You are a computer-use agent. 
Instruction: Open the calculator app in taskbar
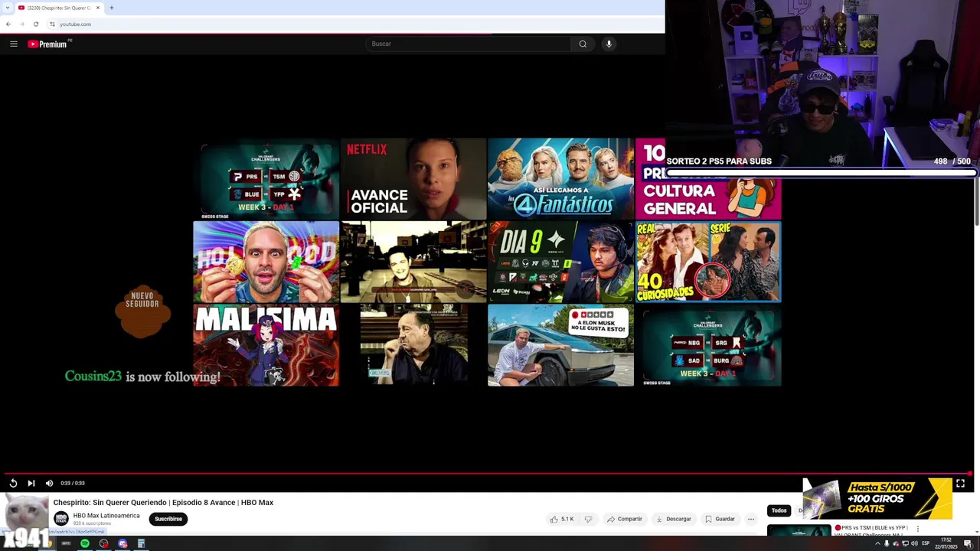coord(141,543)
